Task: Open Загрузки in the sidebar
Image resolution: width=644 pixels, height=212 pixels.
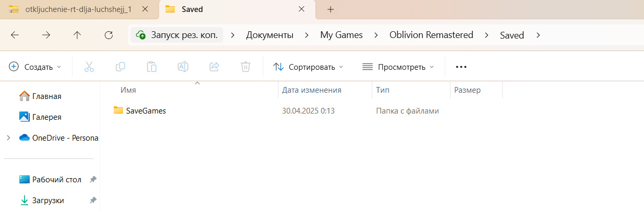Action: click(x=48, y=201)
